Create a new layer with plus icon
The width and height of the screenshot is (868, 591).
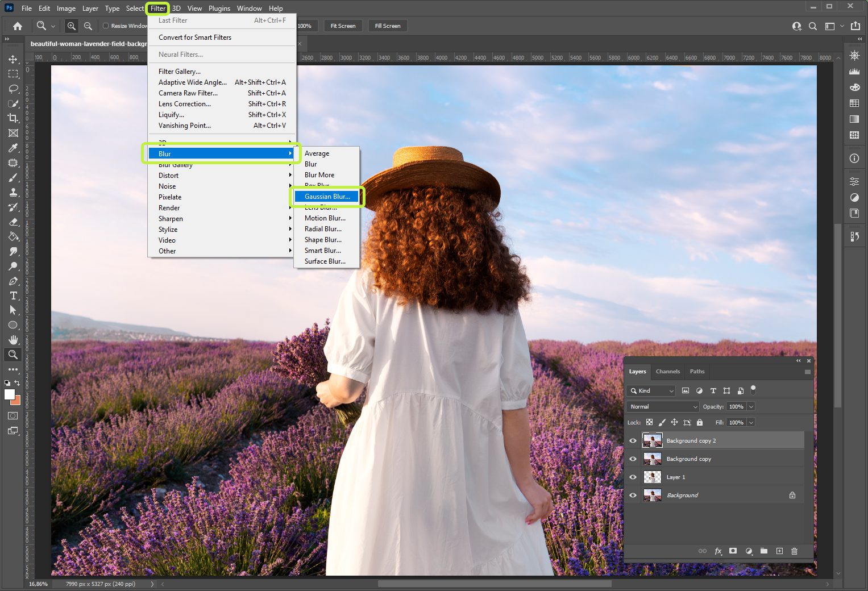coord(779,551)
